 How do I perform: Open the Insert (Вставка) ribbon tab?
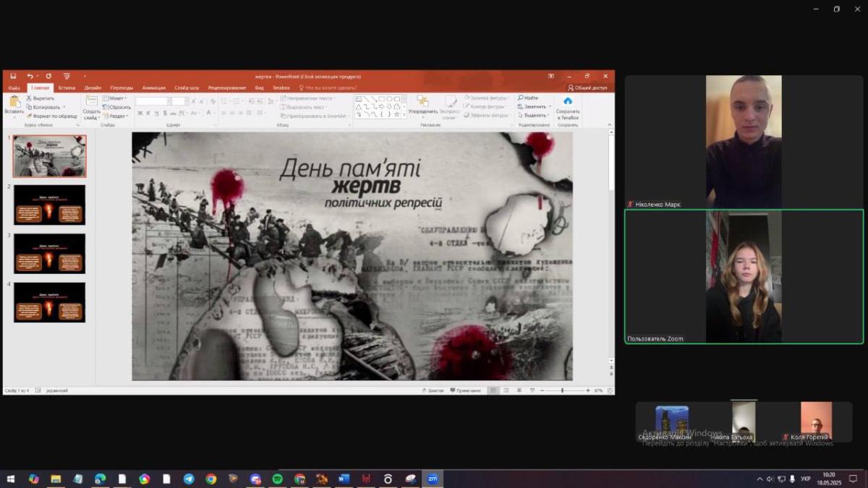pos(67,87)
